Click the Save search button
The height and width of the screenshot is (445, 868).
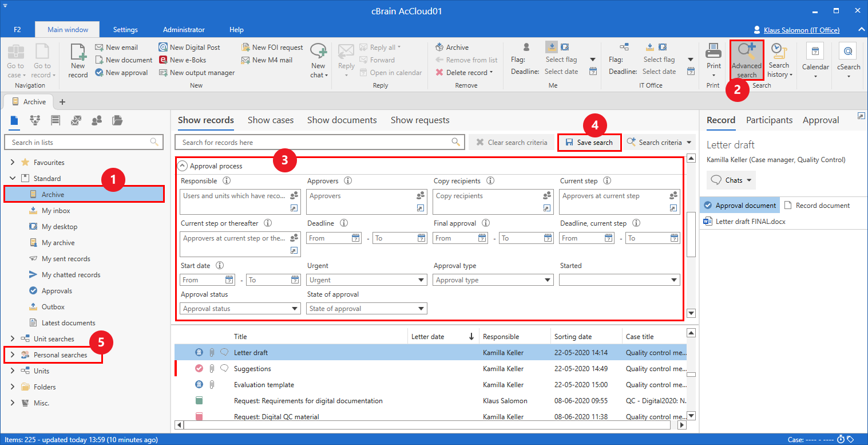[589, 143]
